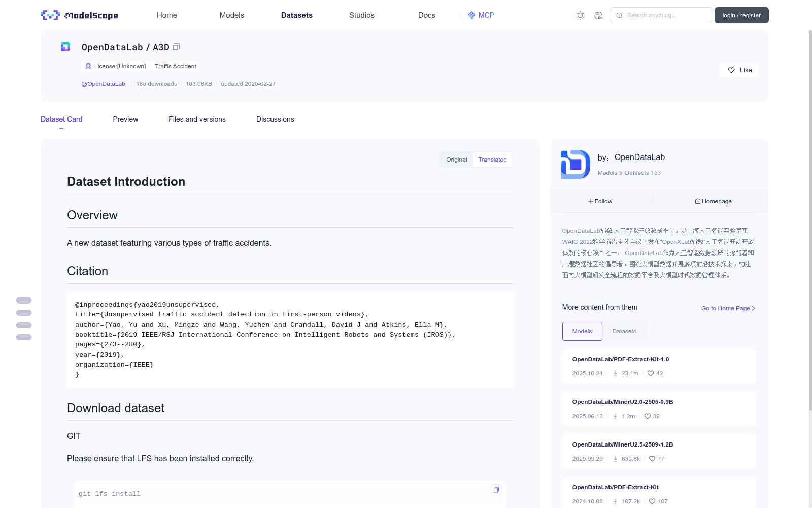Select the Dataset Card tab
The height and width of the screenshot is (508, 812).
click(x=61, y=119)
